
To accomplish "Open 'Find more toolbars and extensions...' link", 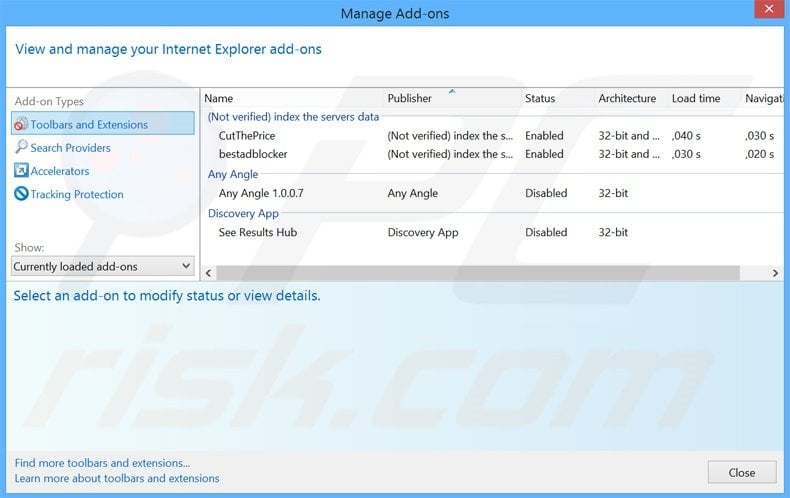I will tap(102, 463).
